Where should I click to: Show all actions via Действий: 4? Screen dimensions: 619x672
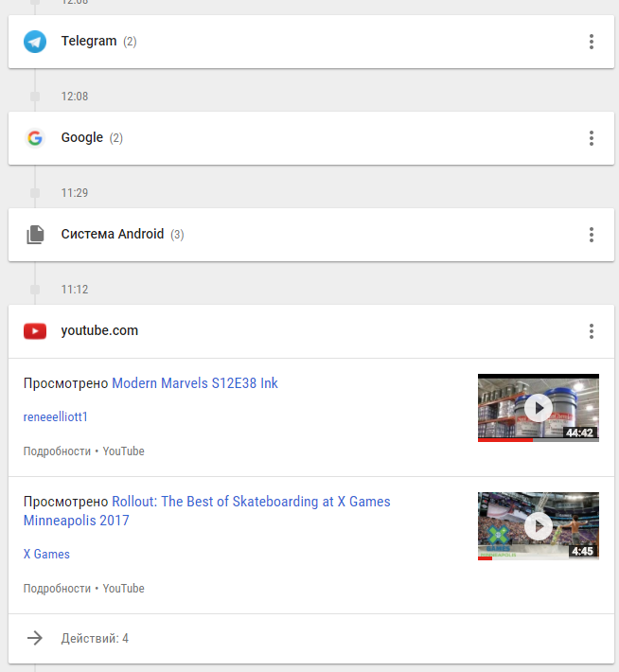click(x=311, y=639)
